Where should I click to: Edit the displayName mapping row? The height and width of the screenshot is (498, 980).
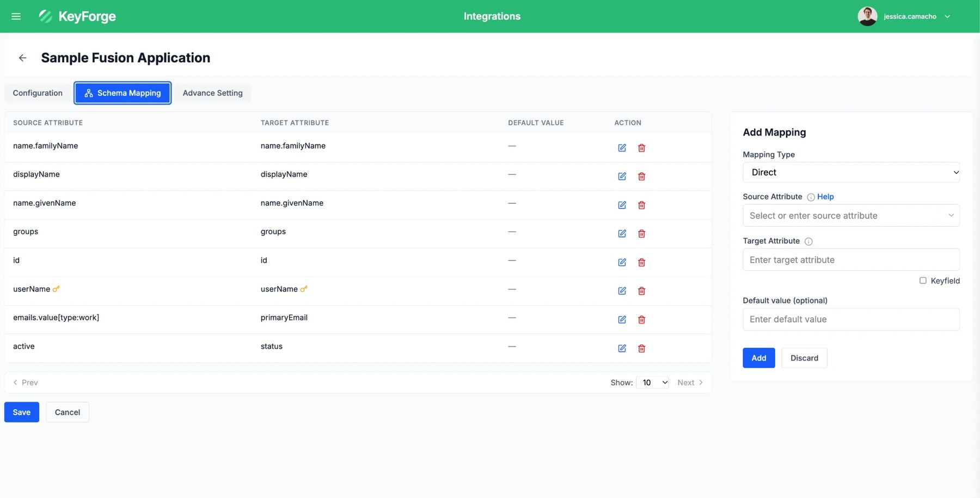[x=622, y=177]
